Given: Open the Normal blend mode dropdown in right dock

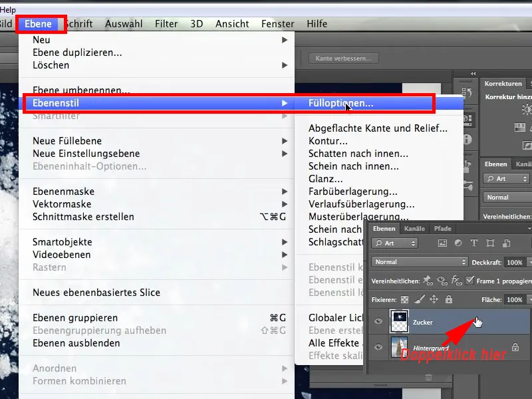Looking at the screenshot, I should coord(507,197).
